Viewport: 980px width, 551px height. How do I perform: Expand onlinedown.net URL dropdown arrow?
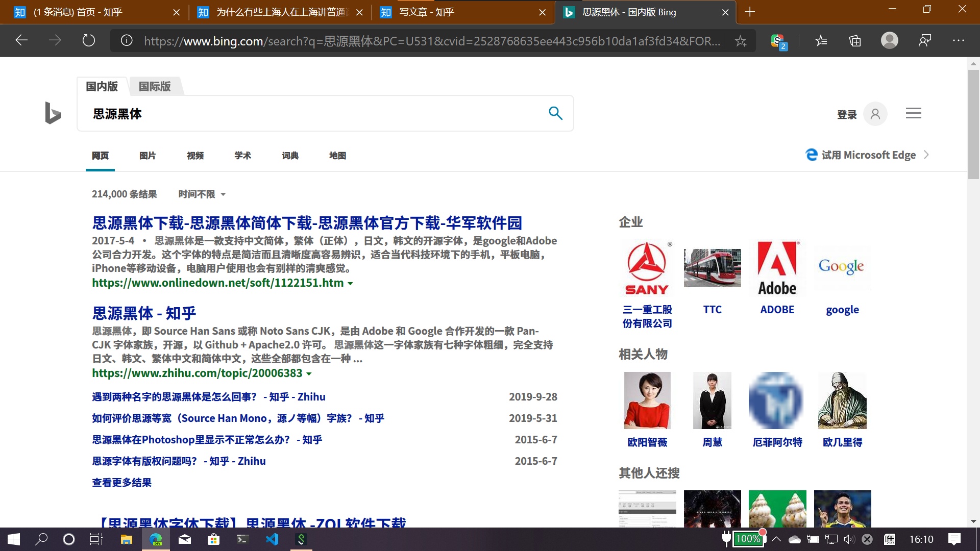pyautogui.click(x=350, y=284)
